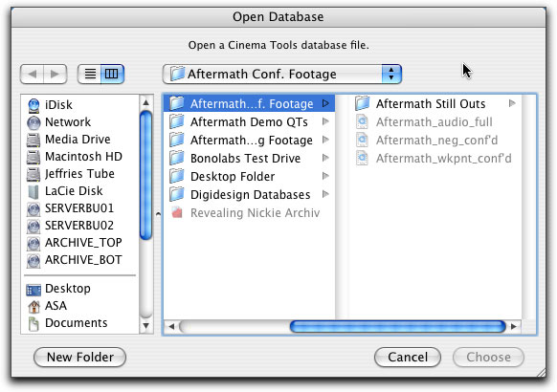Open the Aftermath Conf. Footage path popup
This screenshot has width=557, height=392.
tap(282, 74)
